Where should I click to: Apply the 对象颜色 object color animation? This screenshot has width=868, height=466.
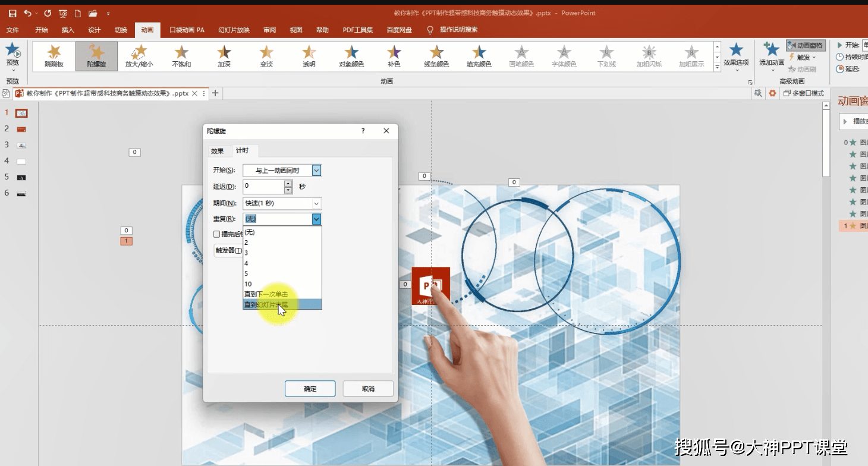351,56
